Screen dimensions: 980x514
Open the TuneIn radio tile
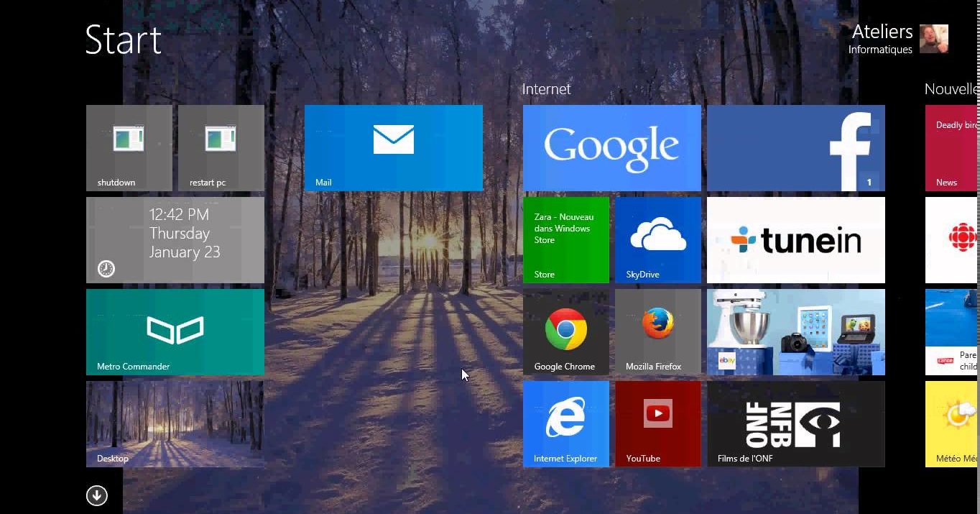(795, 239)
